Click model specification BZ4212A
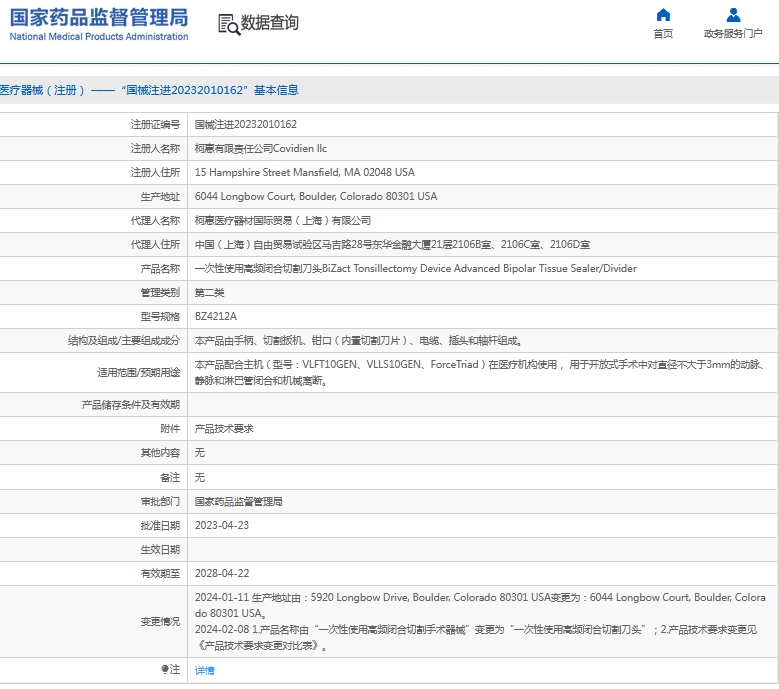The width and height of the screenshot is (779, 689). coord(216,316)
